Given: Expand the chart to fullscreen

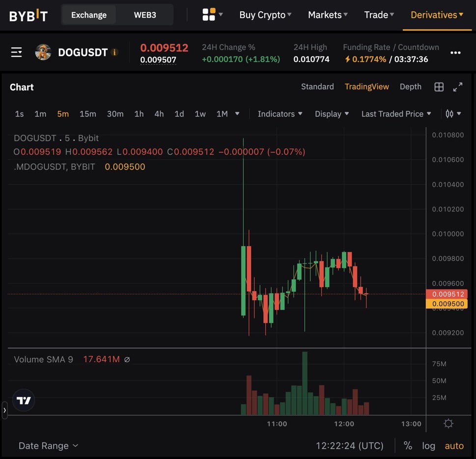Looking at the screenshot, I should pyautogui.click(x=458, y=87).
